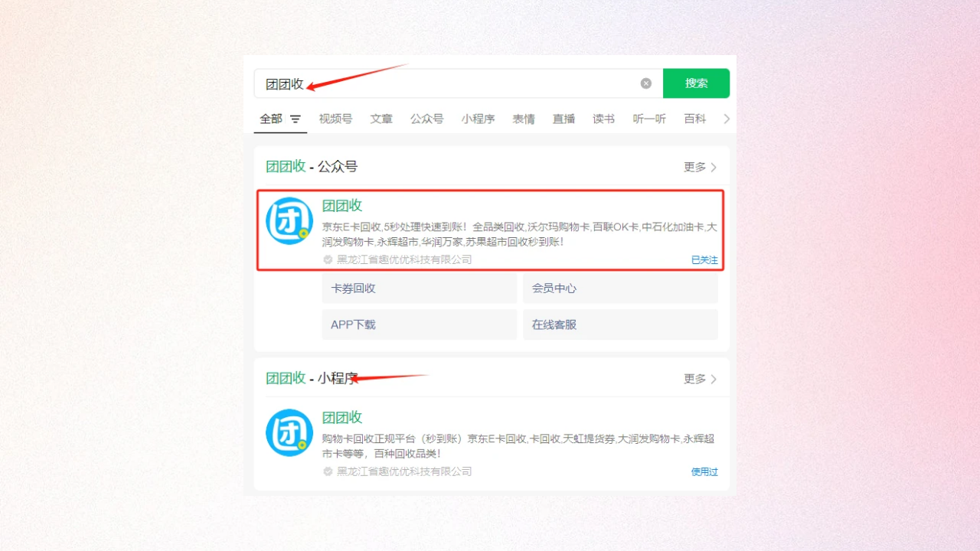Switch to the 读书 tab

click(603, 119)
